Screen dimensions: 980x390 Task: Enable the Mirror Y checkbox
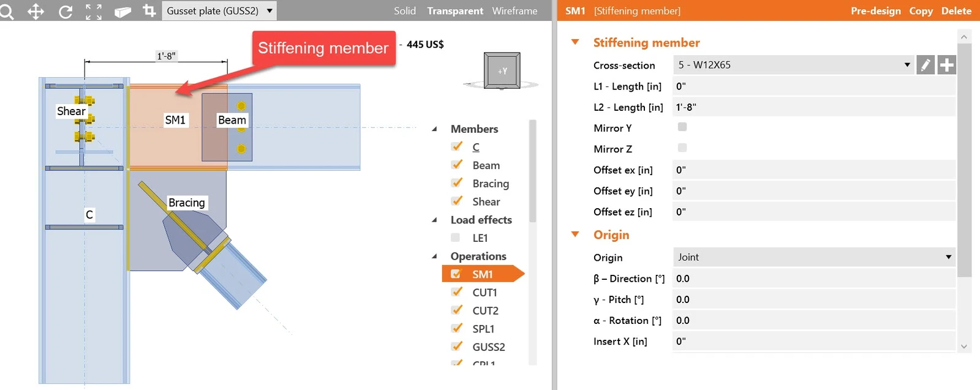[682, 127]
